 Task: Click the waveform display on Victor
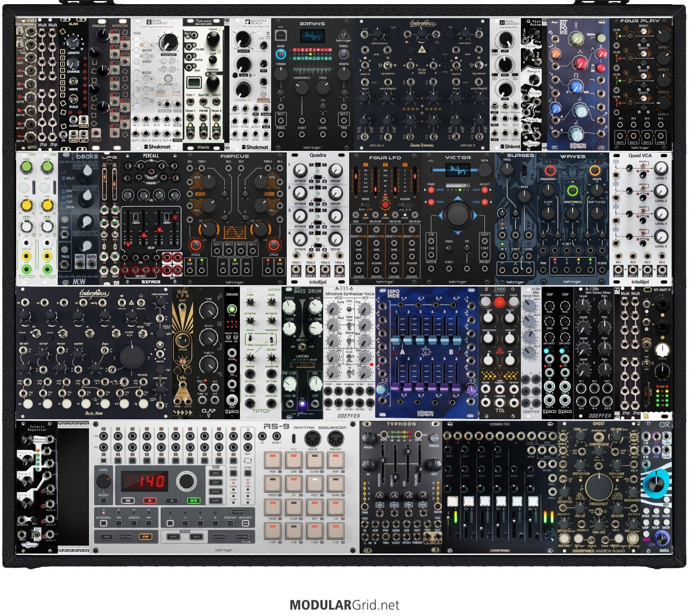[457, 170]
